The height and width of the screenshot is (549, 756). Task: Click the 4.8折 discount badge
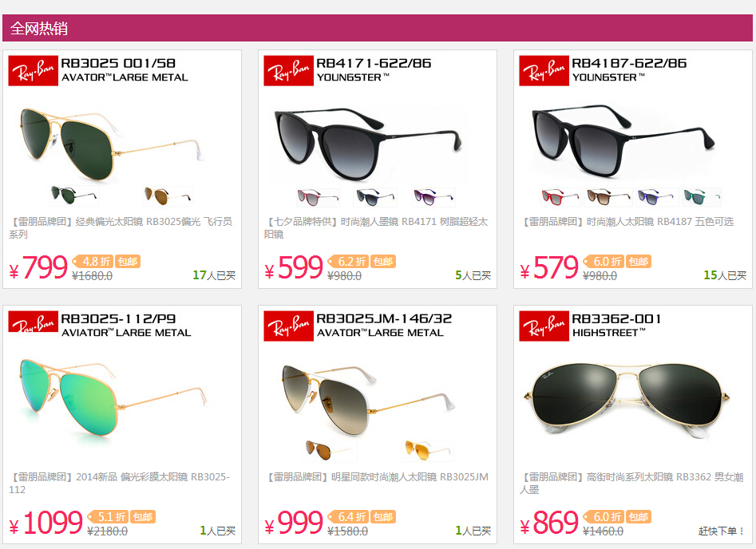[93, 261]
